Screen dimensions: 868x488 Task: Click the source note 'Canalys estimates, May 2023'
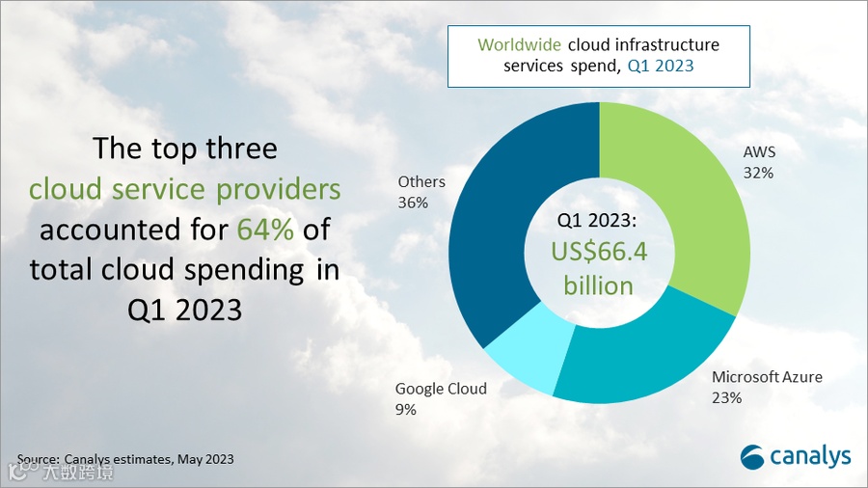[149, 459]
